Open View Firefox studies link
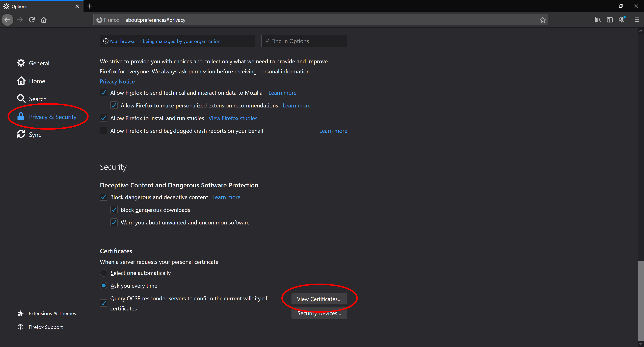 point(233,118)
